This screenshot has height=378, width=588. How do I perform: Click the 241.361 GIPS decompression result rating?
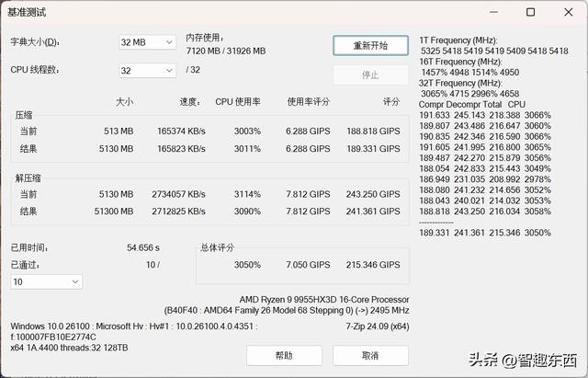pos(373,212)
